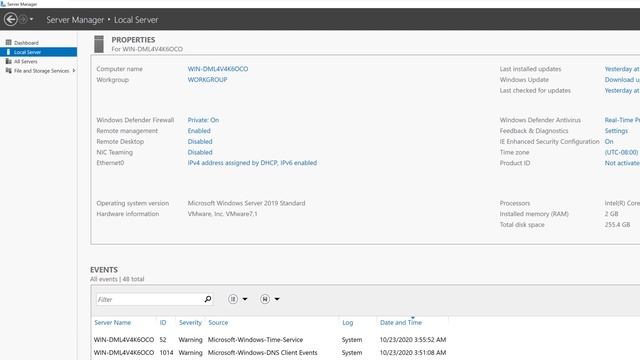Screen dimensions: 640x360
Task: Click the forward navigation arrow button
Action: 23,19
